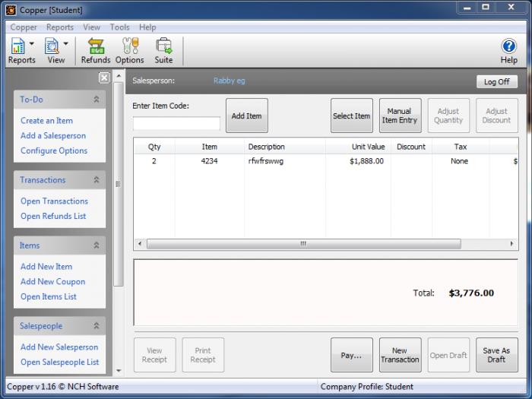Open the Options tool
This screenshot has height=399, width=532.
click(x=130, y=51)
